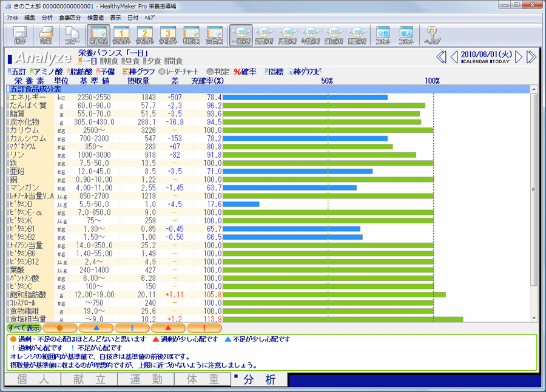The width and height of the screenshot is (546, 392).
Task: Select the 選択分析 selection analysis icon
Action: tap(334, 35)
